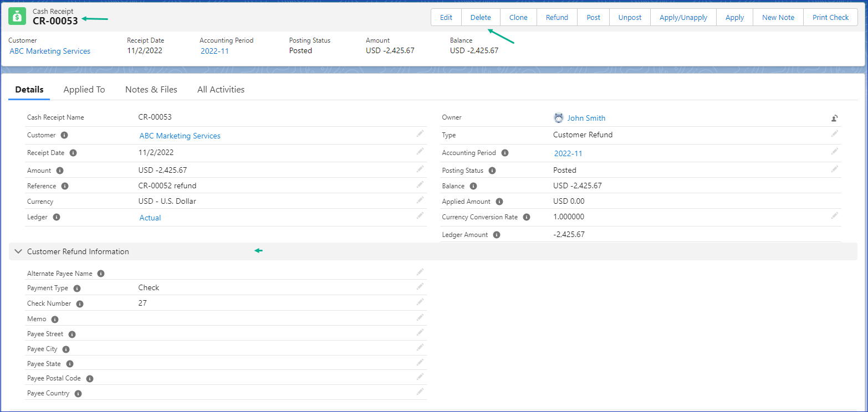Open the John Smith owner link

pos(586,118)
